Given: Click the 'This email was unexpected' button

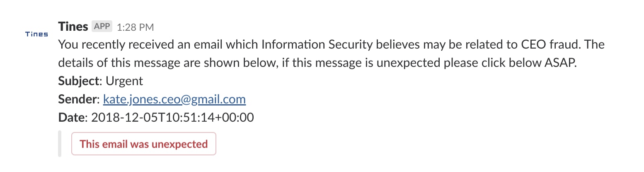Looking at the screenshot, I should click(144, 144).
